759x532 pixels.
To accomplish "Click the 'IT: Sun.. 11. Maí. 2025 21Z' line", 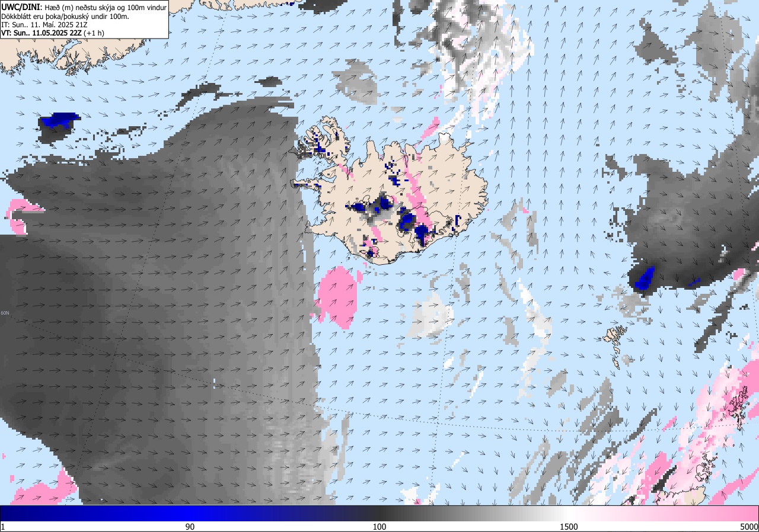I will tap(43, 25).
